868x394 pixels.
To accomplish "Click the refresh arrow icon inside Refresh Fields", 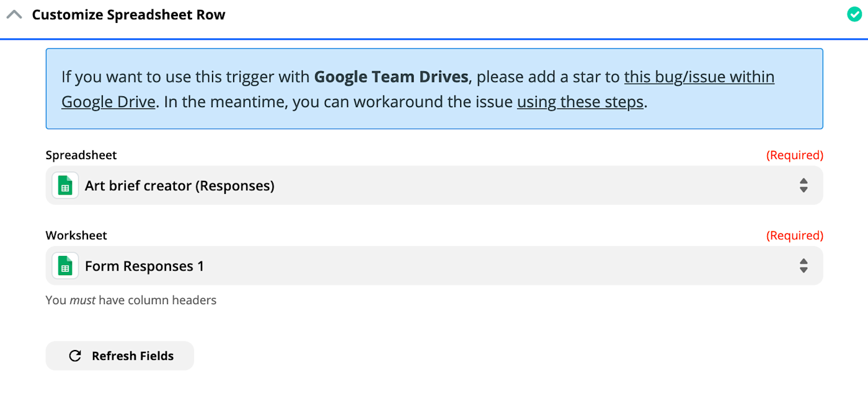I will click(x=74, y=356).
